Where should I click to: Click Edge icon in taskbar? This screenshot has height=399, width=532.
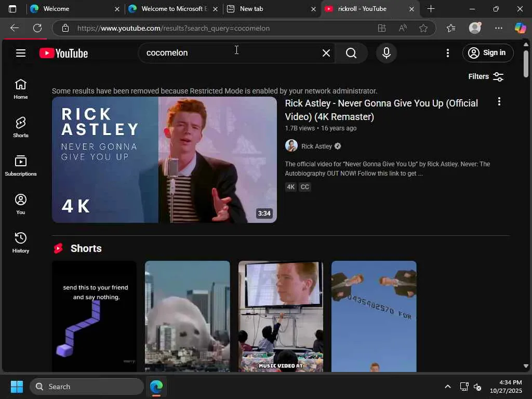coord(156,387)
